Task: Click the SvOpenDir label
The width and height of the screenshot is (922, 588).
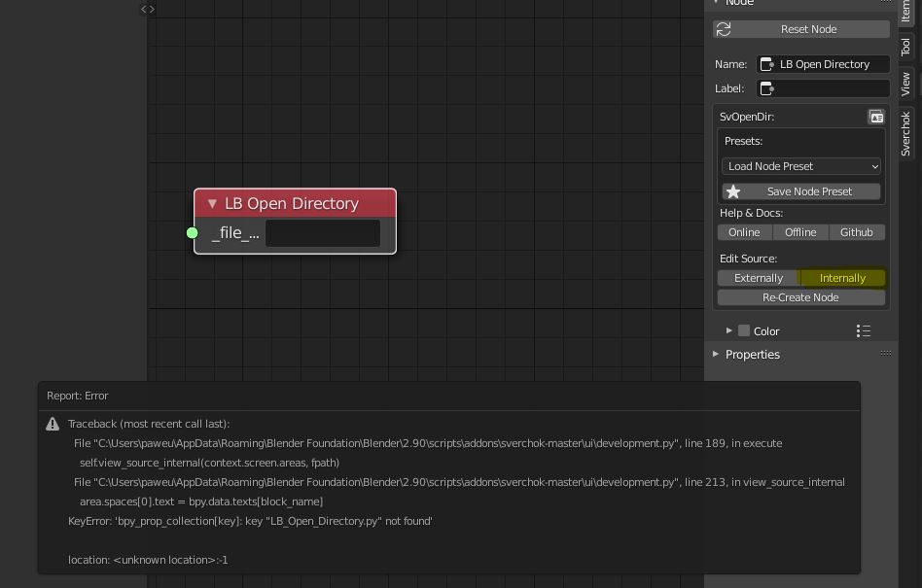Action: (x=747, y=117)
